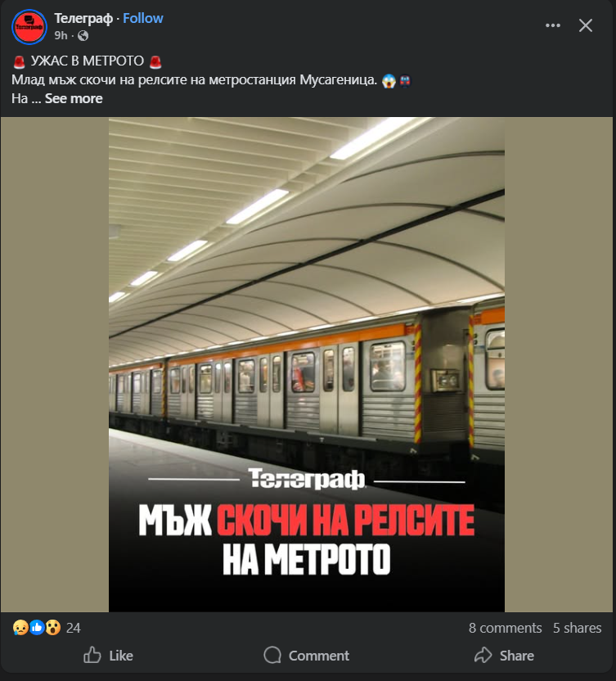Screen dimensions: 616x681
Task: Click the Comment button label
Action: (x=319, y=656)
